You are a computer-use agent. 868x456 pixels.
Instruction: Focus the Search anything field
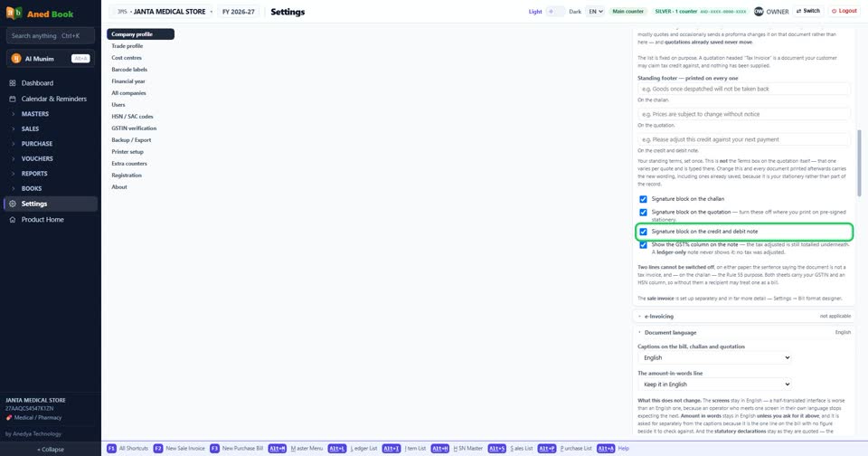click(51, 36)
